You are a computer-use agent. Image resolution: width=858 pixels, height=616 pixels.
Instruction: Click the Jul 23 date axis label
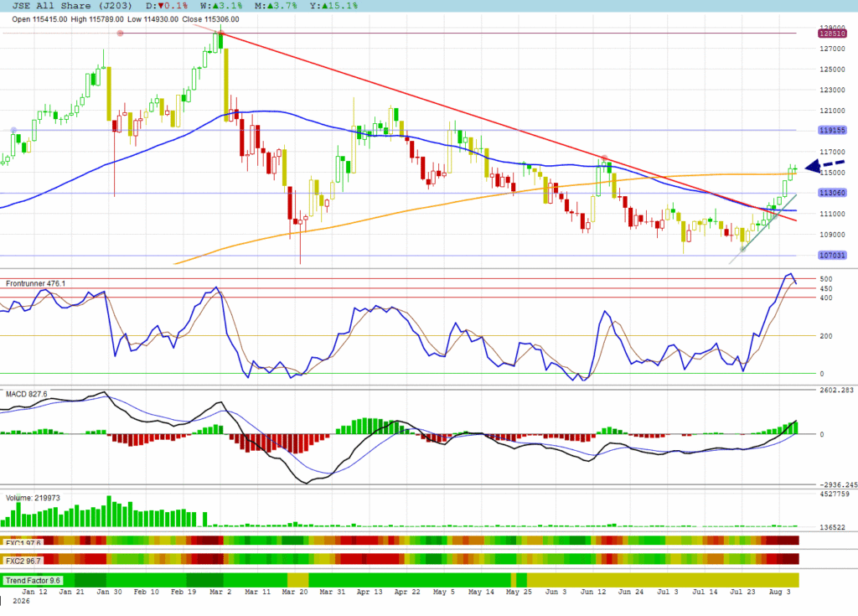tap(742, 592)
